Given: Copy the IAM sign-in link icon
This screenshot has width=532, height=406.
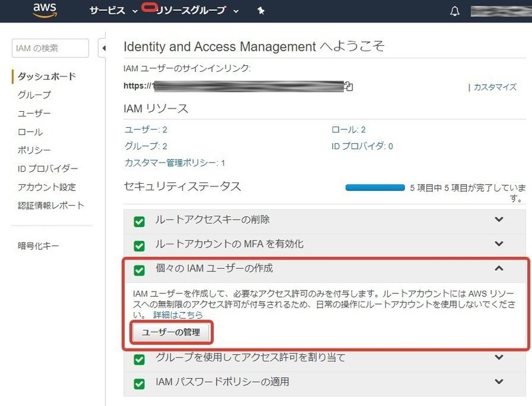Looking at the screenshot, I should tap(348, 87).
